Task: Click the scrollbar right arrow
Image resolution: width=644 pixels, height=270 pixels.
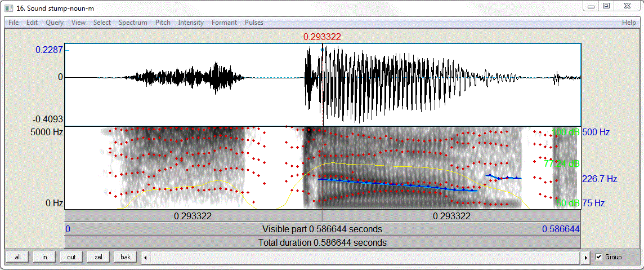Action: 587,257
